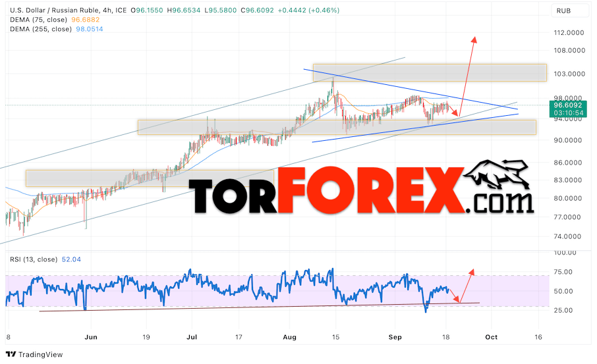Image resolution: width=597 pixels, height=364 pixels.
Task: Click the low value L95.5800 in header
Action: 221,11
